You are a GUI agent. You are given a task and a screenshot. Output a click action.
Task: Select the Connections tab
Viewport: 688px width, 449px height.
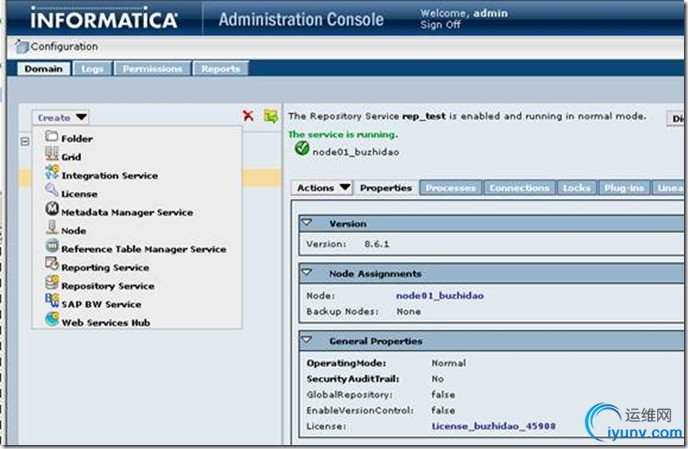click(x=519, y=188)
